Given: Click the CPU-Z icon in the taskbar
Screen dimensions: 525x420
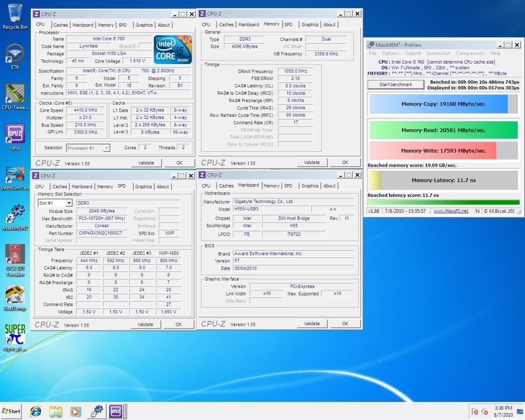Looking at the screenshot, I should click(115, 411).
